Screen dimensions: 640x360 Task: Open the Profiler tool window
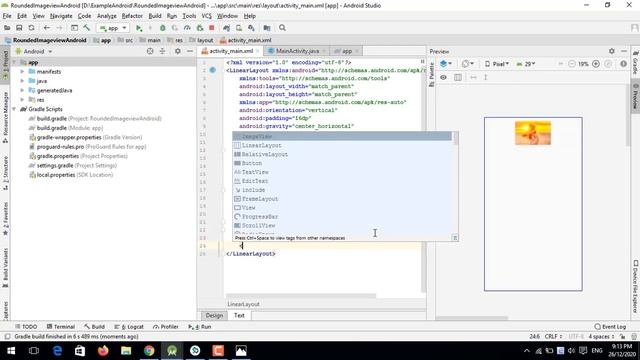(x=166, y=327)
